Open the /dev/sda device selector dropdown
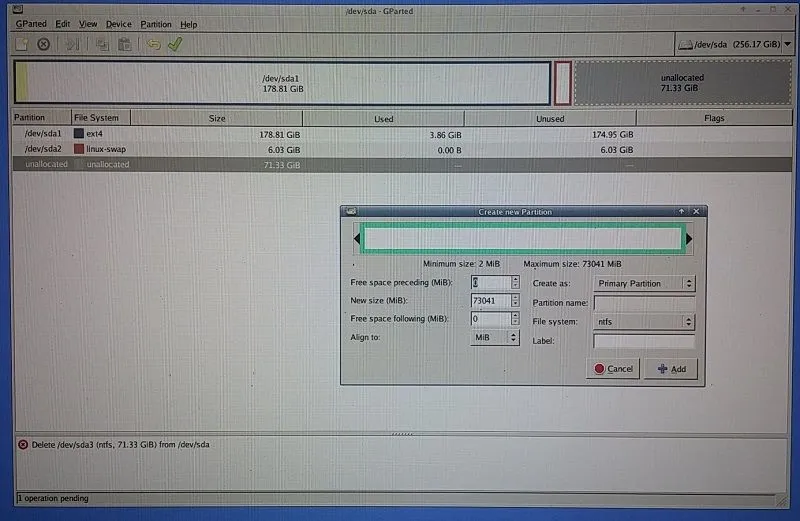This screenshot has height=521, width=800. click(735, 44)
